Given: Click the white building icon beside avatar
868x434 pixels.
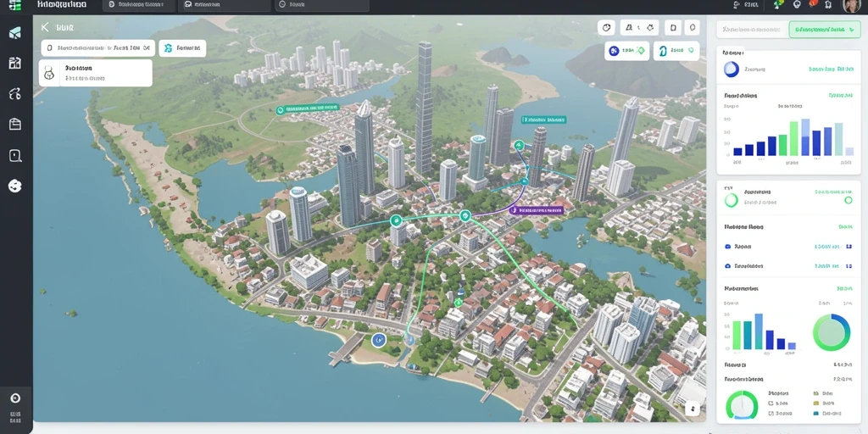Looking at the screenshot, I should coord(828,4).
